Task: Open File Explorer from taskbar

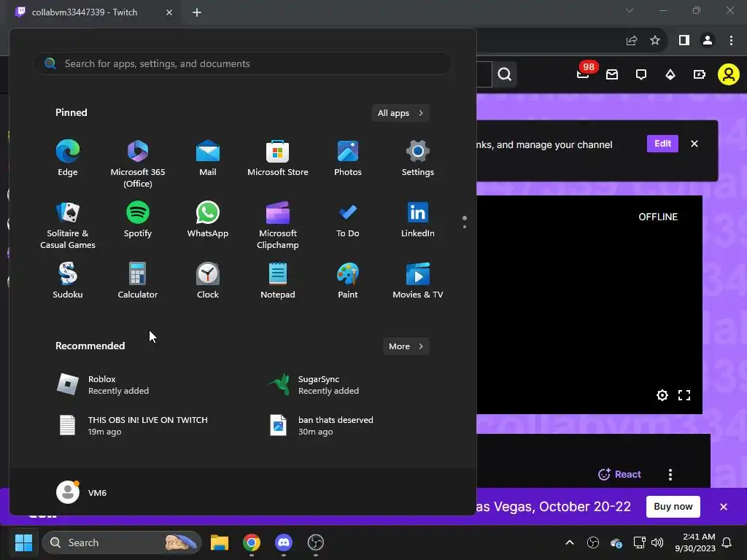Action: pos(220,542)
